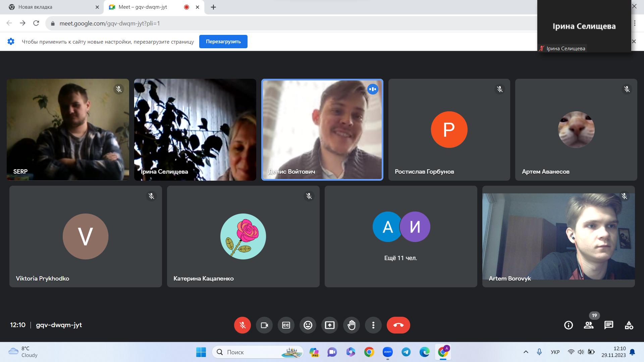This screenshot has height=362, width=644.
Task: Click the meeting code gqv-dwqm-jyt text
Action: 59,325
